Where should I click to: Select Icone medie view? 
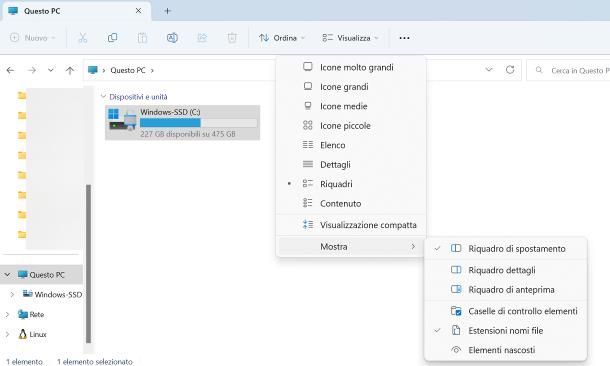[351, 106]
